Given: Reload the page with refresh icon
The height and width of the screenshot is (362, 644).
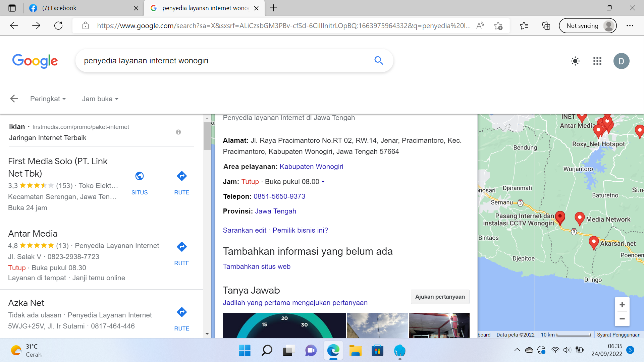Looking at the screenshot, I should tap(58, 25).
